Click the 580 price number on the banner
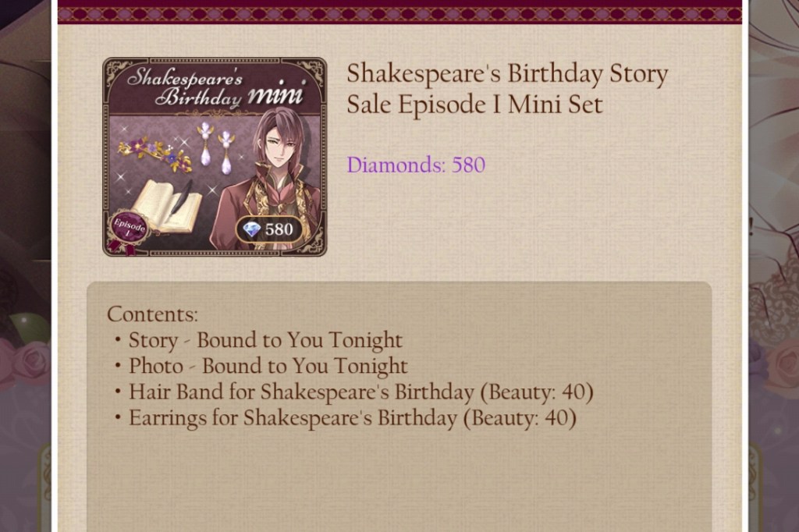 [279, 229]
